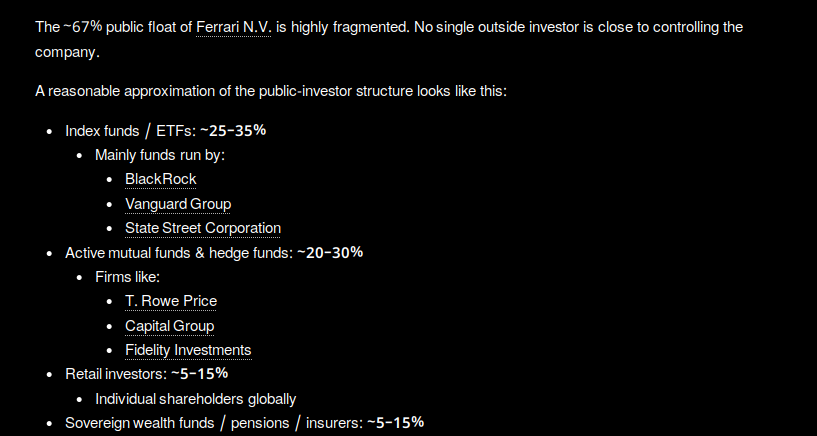The height and width of the screenshot is (436, 817).
Task: Open the Ferrari N.V. link
Action: pos(233,27)
